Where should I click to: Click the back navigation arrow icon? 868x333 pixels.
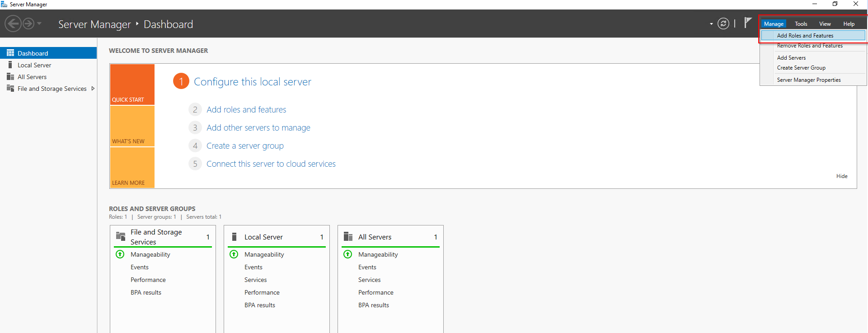click(x=13, y=23)
